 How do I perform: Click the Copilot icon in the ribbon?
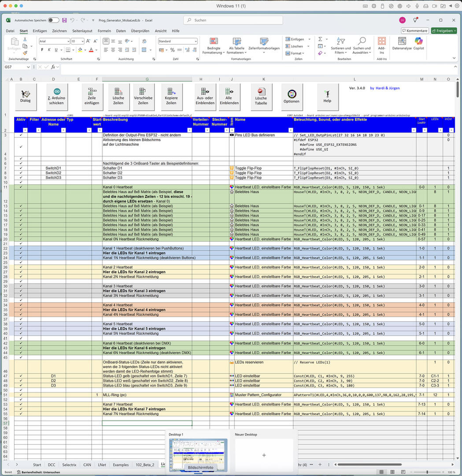[x=418, y=41]
